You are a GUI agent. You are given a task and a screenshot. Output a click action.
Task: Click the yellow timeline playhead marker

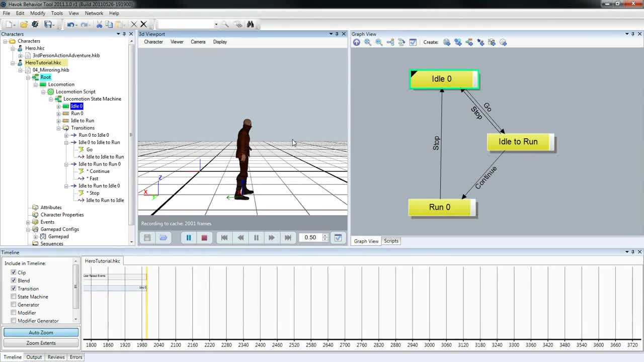pyautogui.click(x=146, y=302)
